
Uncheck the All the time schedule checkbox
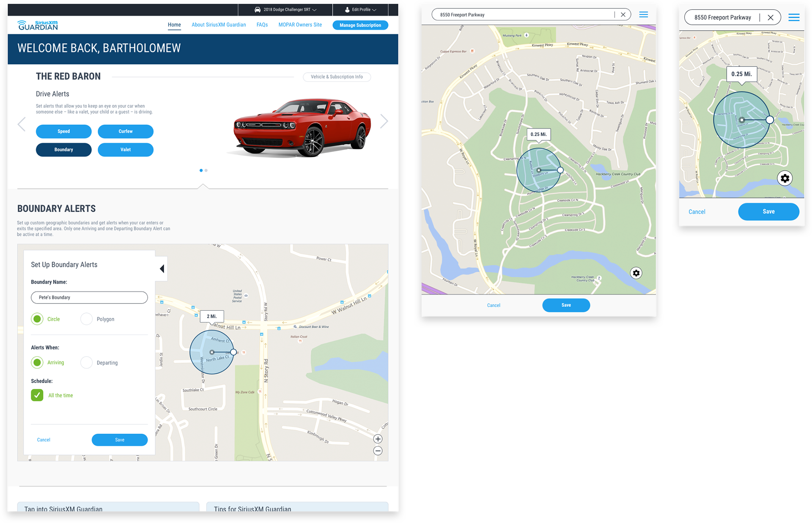(x=37, y=395)
